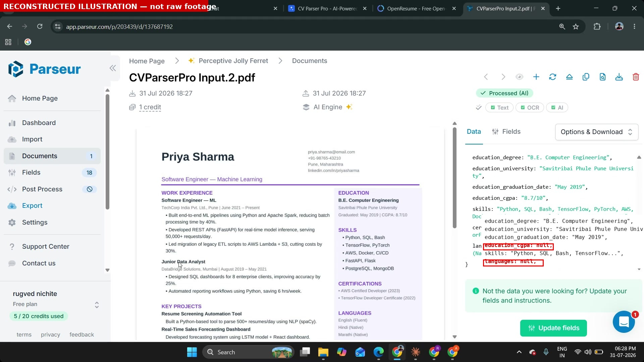Toggle the AI layer checkbox

click(557, 108)
